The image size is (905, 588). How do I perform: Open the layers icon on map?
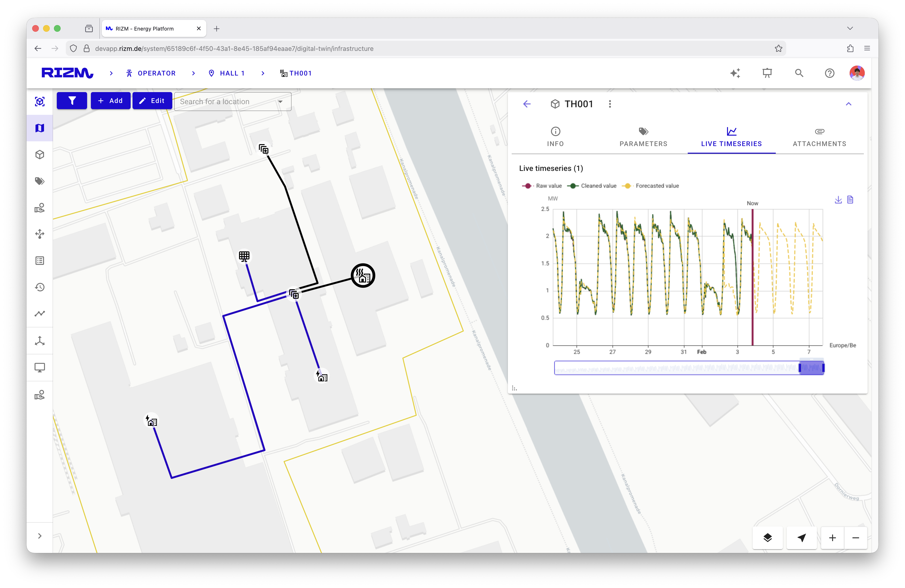tap(767, 537)
